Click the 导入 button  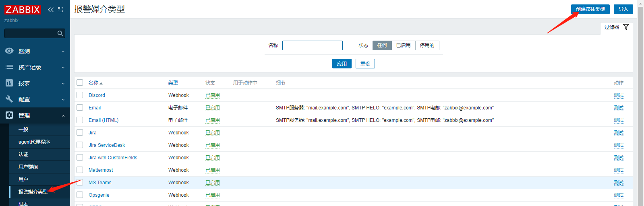click(x=623, y=9)
